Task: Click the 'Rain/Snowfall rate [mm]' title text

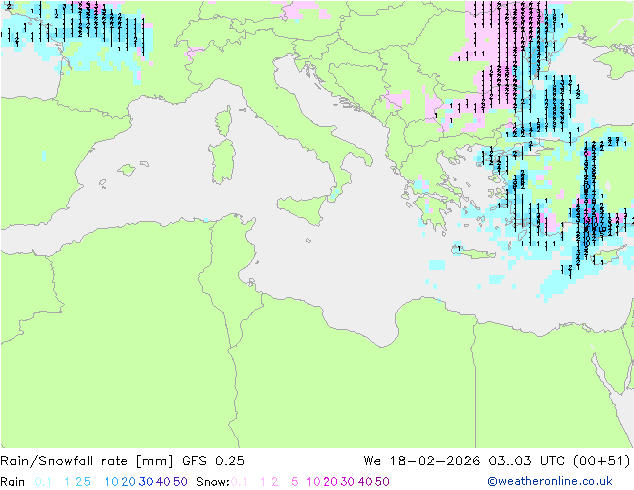Action: click(x=87, y=461)
